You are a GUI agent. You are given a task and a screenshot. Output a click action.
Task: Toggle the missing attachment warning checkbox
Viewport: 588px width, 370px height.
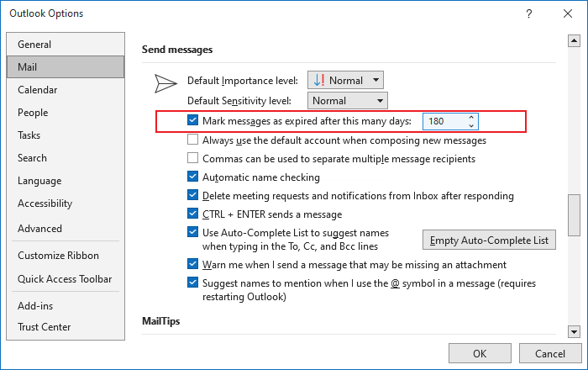point(192,264)
